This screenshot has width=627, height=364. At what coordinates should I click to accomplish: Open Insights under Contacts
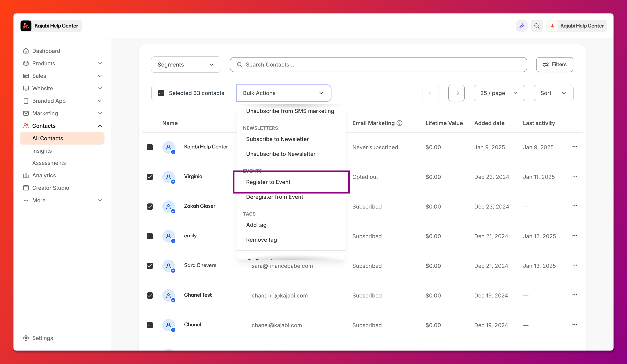tap(42, 151)
